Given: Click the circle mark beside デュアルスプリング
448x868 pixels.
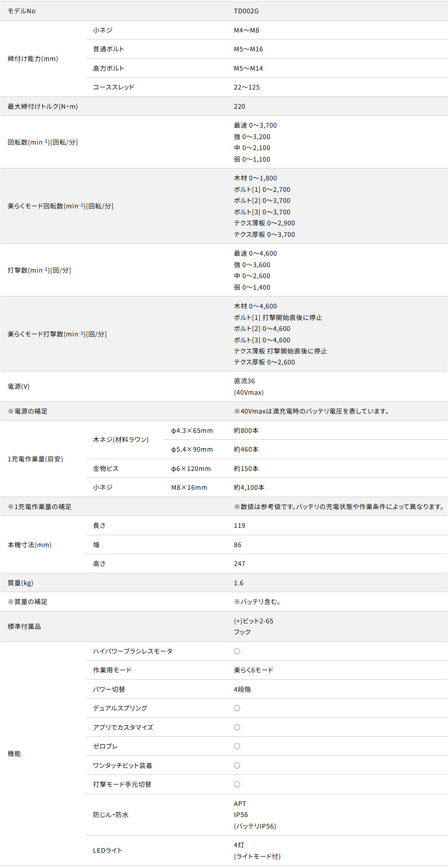Looking at the screenshot, I should click(237, 708).
